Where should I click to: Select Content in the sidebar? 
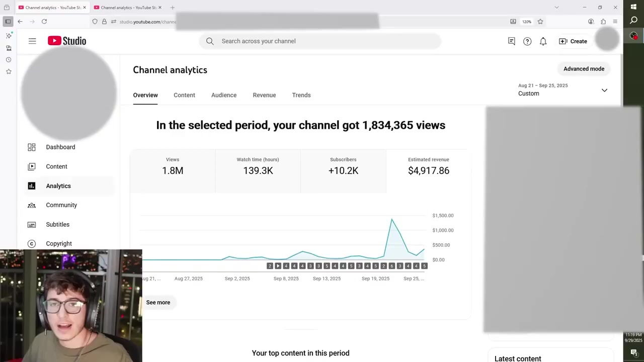56,166
